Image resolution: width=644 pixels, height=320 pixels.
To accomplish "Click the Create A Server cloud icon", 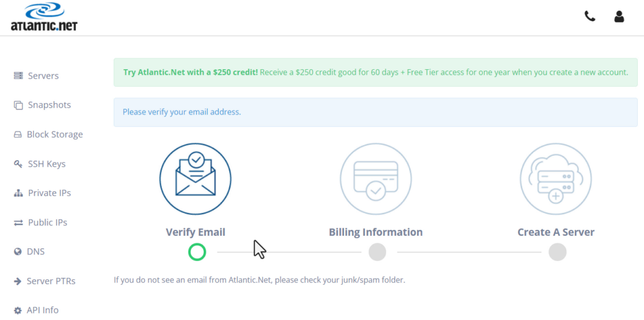I will click(x=556, y=179).
